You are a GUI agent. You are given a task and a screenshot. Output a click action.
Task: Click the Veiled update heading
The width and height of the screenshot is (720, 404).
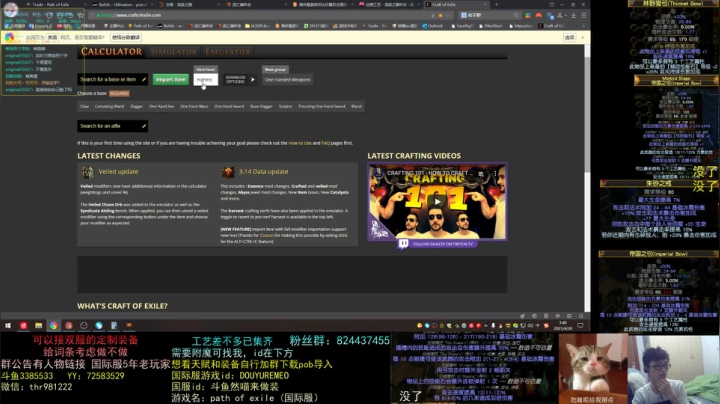point(118,172)
